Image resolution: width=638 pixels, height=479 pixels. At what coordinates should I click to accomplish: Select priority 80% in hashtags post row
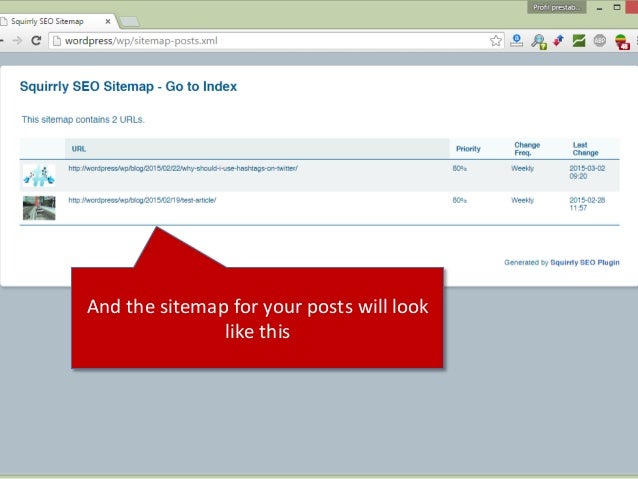(459, 168)
